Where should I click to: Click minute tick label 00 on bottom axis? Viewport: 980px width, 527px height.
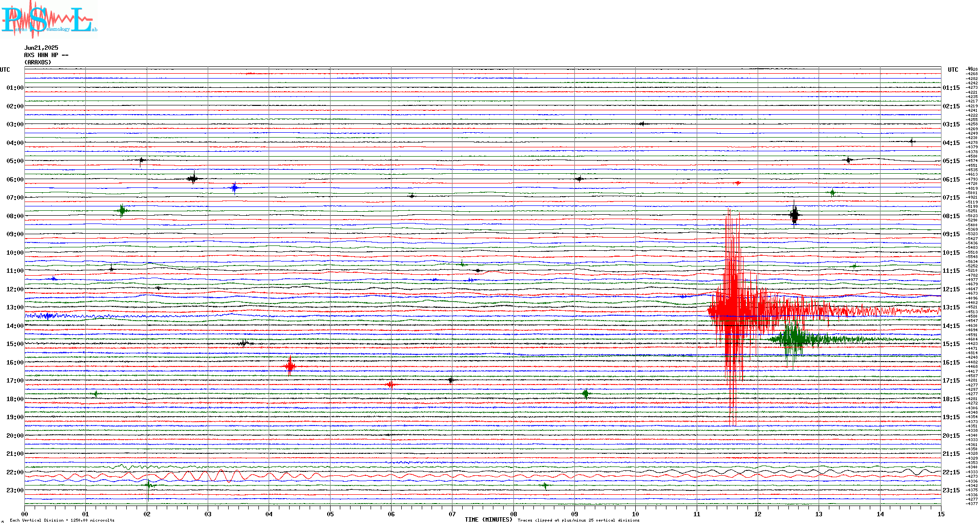pos(25,514)
